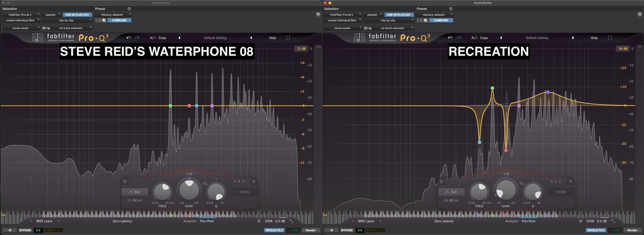Click piano display icon in Waterphone window
The height and width of the screenshot is (235, 644).
pyautogui.click(x=3, y=214)
